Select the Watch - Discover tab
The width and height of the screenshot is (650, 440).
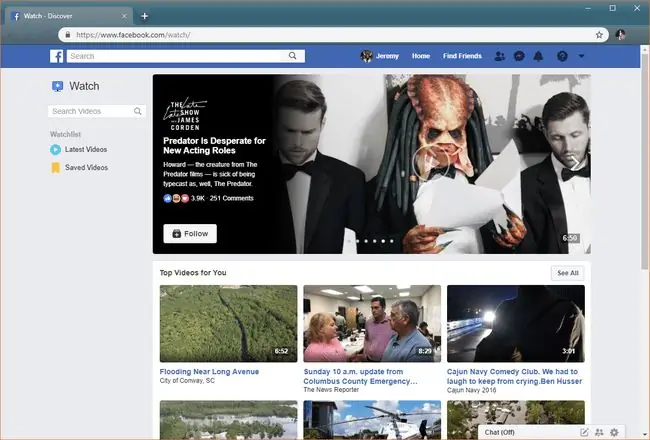click(69, 16)
